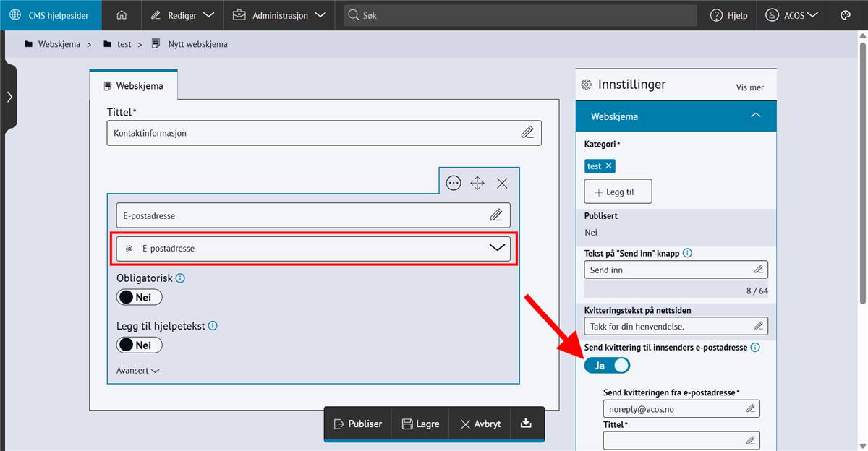Click Legg til category button
The image size is (868, 451).
tap(618, 192)
